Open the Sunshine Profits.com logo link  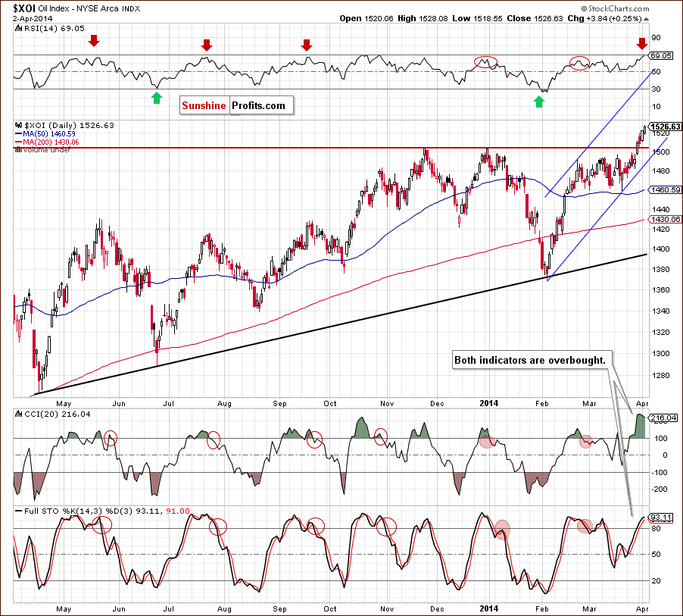click(x=236, y=105)
